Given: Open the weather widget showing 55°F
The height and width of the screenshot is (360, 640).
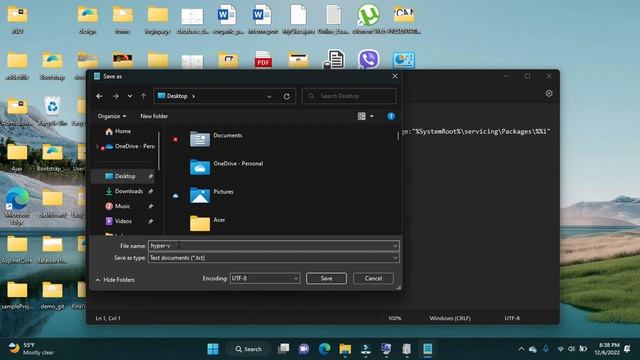Looking at the screenshot, I should tap(31, 349).
